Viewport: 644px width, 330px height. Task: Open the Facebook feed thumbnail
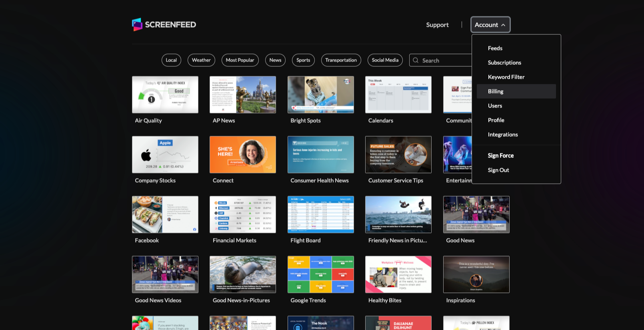pyautogui.click(x=165, y=215)
